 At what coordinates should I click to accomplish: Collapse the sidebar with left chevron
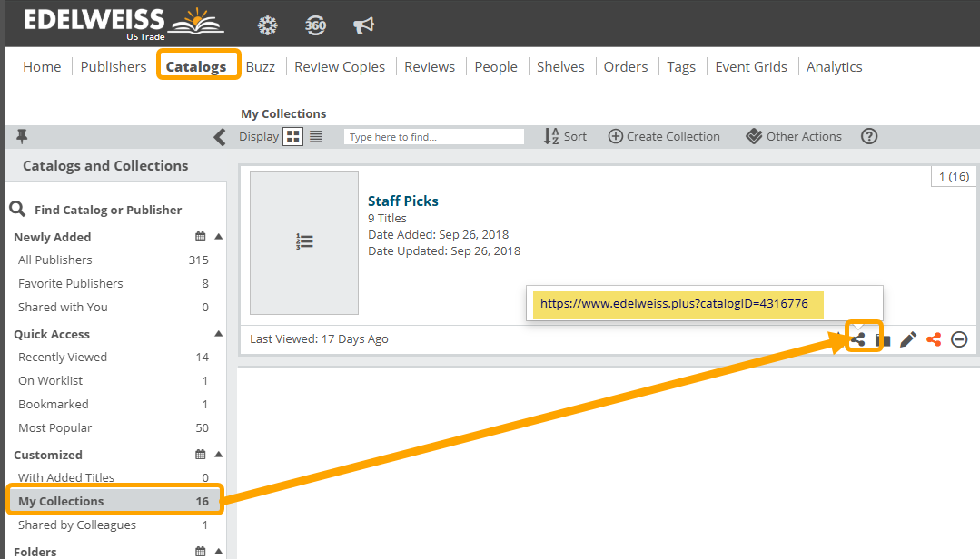(219, 137)
